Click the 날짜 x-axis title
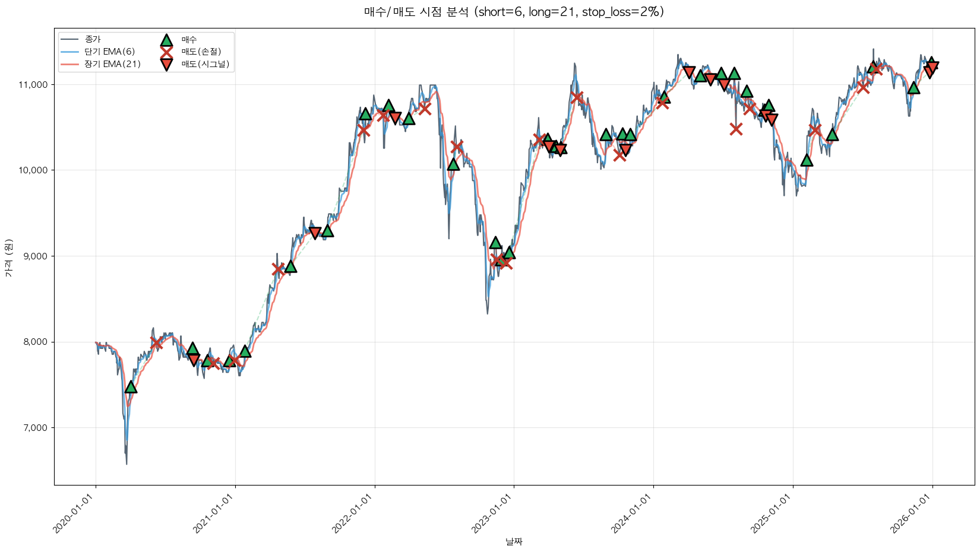Screen dimensions: 980x552 [514, 541]
